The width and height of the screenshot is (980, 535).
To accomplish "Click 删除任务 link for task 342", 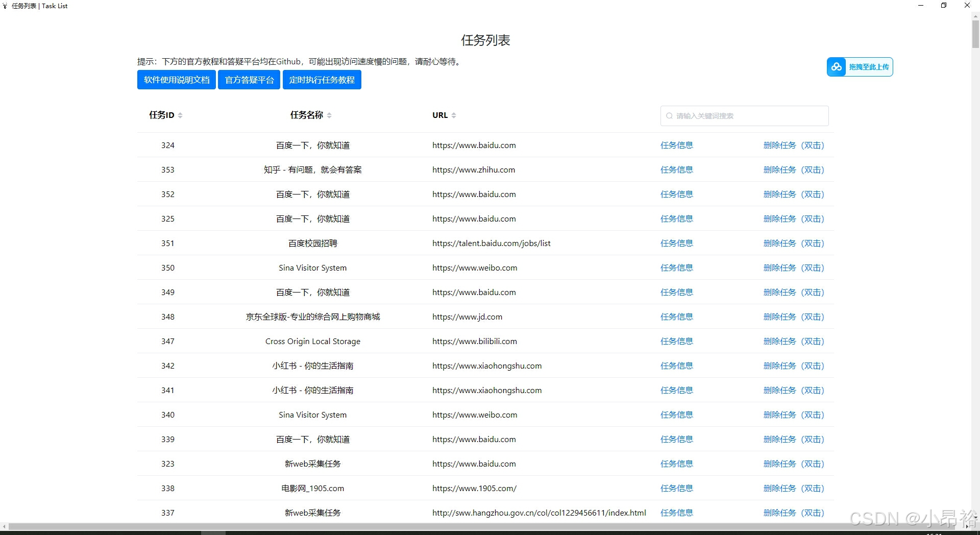I will pos(794,366).
